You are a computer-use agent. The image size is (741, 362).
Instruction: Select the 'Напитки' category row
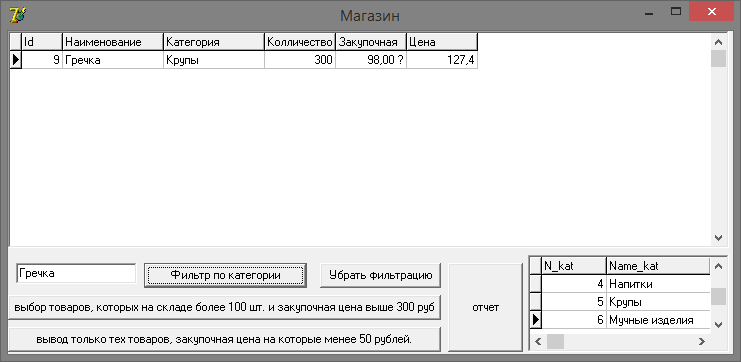[x=658, y=284]
